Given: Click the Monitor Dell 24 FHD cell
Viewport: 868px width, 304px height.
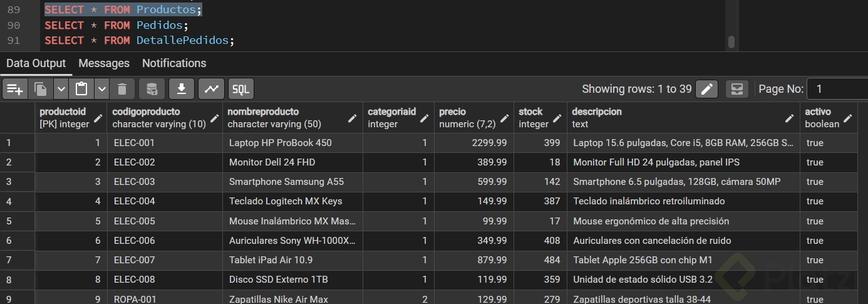Looking at the screenshot, I should [293, 162].
